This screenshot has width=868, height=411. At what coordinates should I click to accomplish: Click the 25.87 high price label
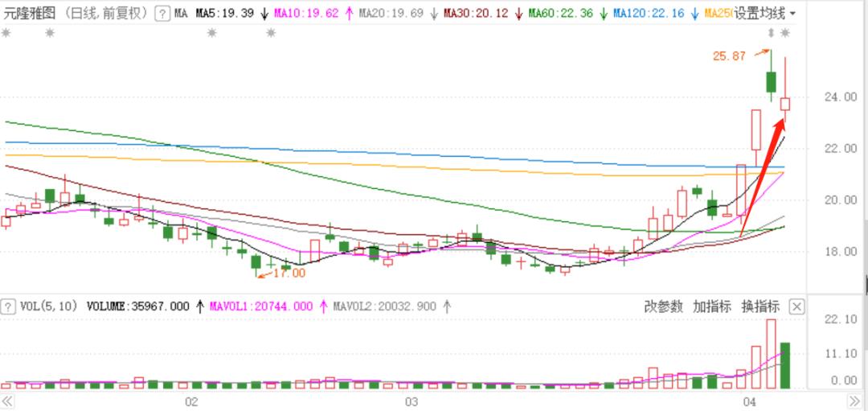point(729,56)
